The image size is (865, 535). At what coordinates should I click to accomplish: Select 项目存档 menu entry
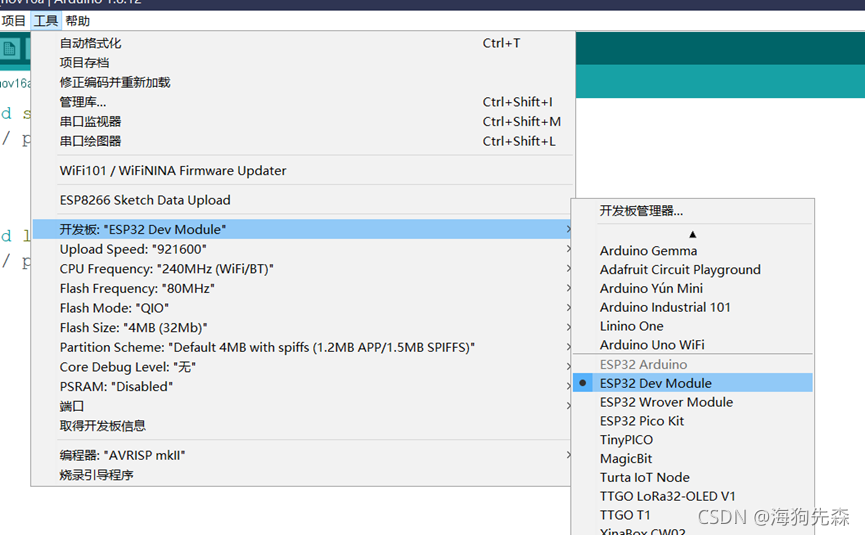pyautogui.click(x=303, y=63)
